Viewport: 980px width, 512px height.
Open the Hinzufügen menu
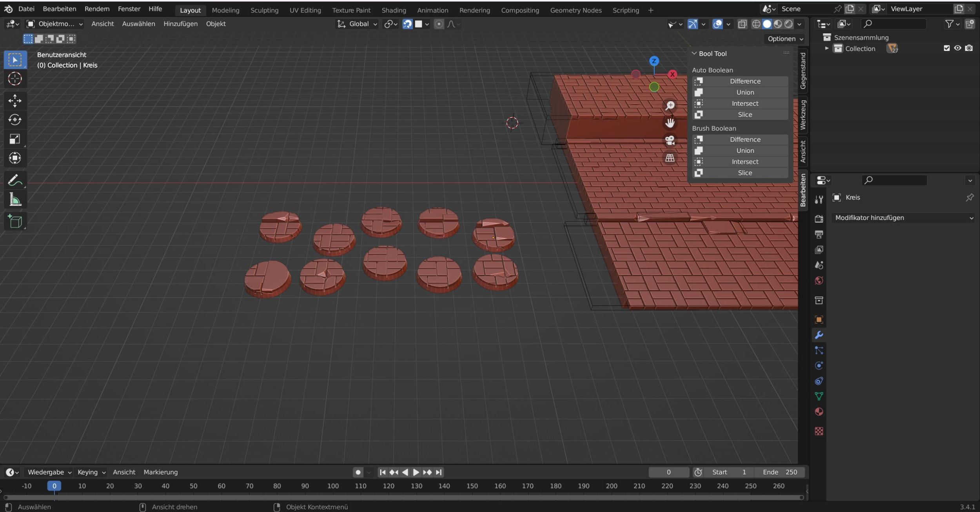click(x=180, y=24)
